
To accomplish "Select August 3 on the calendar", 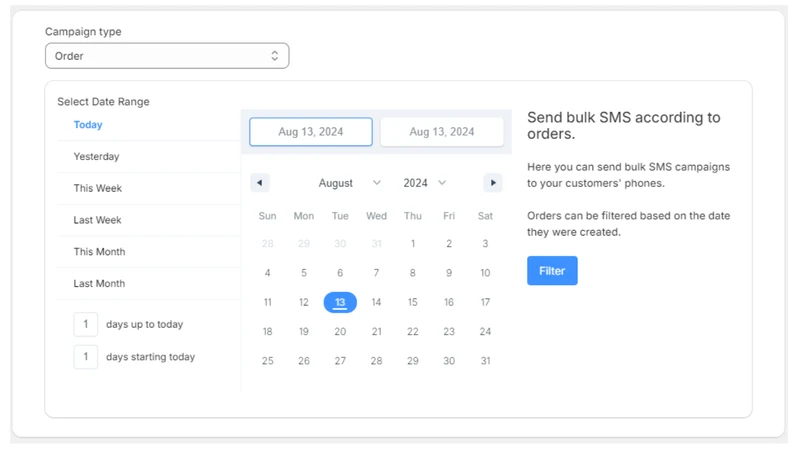I will coord(485,244).
